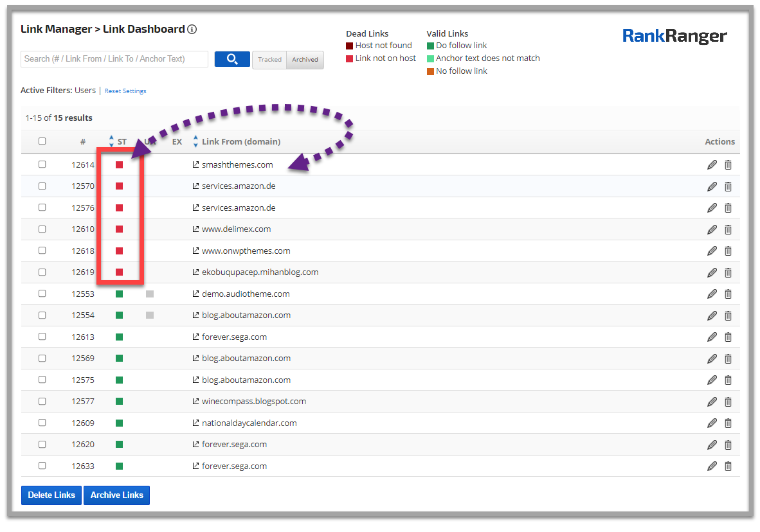Click trash icon on link 12633 row

pos(728,466)
